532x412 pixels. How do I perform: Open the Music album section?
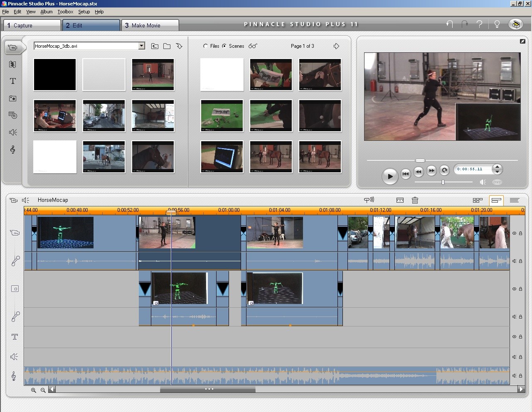coord(13,150)
